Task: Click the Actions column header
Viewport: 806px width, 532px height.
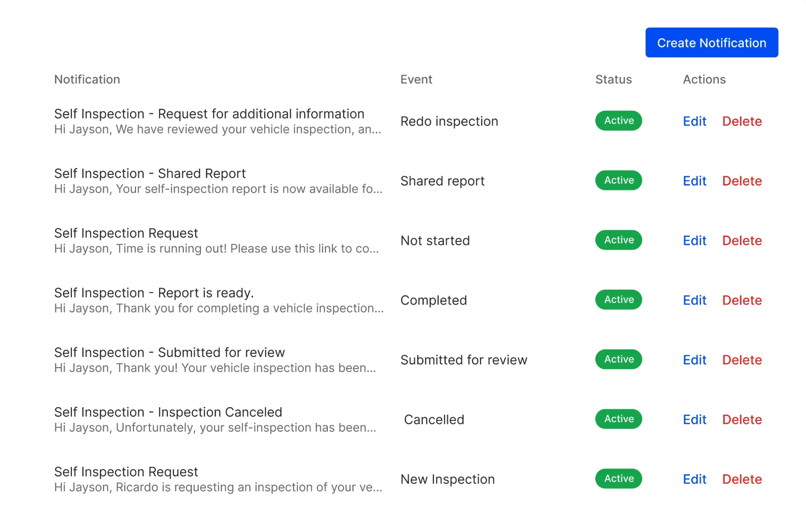Action: point(704,80)
